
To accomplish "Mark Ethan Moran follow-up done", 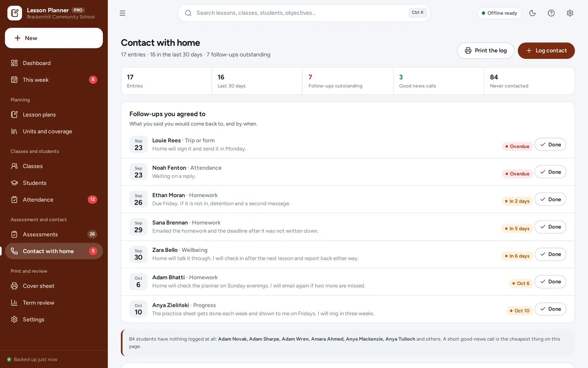I will (x=550, y=199).
